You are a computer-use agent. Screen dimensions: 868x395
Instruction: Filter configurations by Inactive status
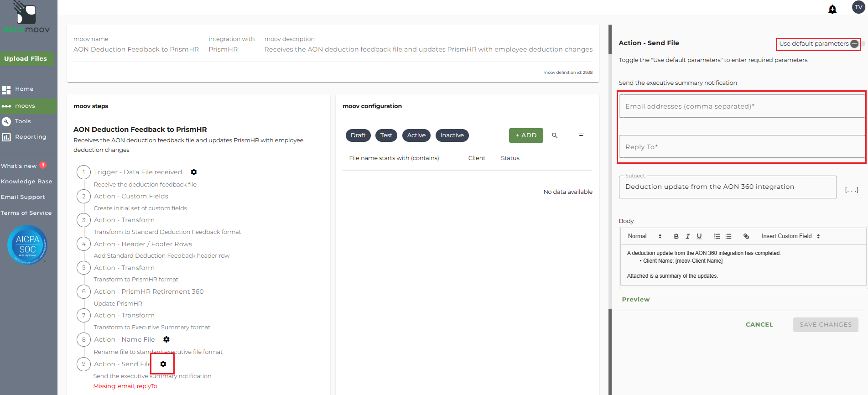[x=452, y=135]
